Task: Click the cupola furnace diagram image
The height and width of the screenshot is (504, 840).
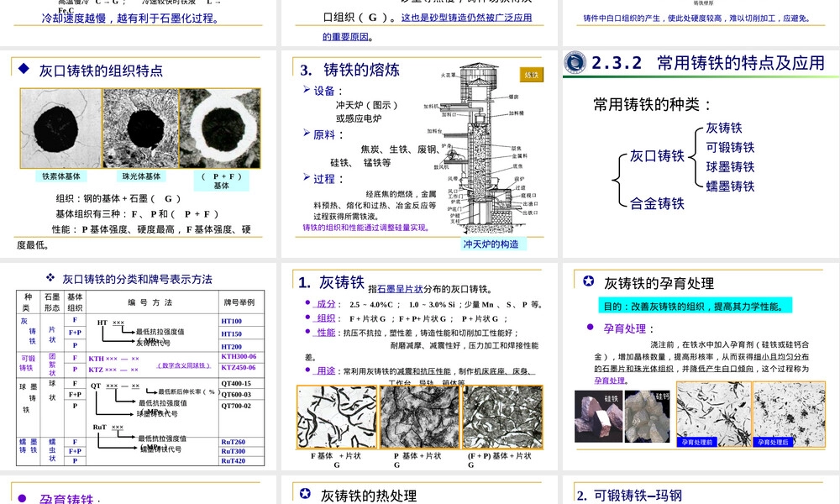Action: tap(482, 149)
